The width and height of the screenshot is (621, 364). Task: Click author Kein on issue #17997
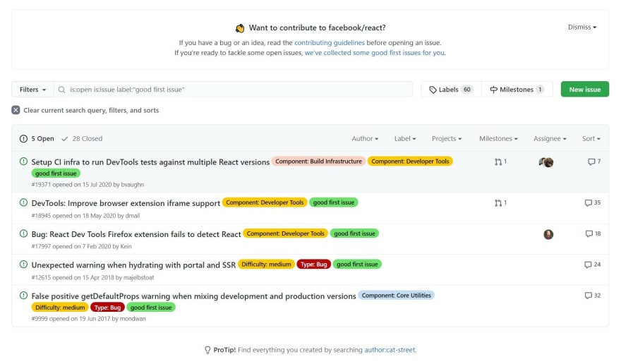(x=126, y=246)
